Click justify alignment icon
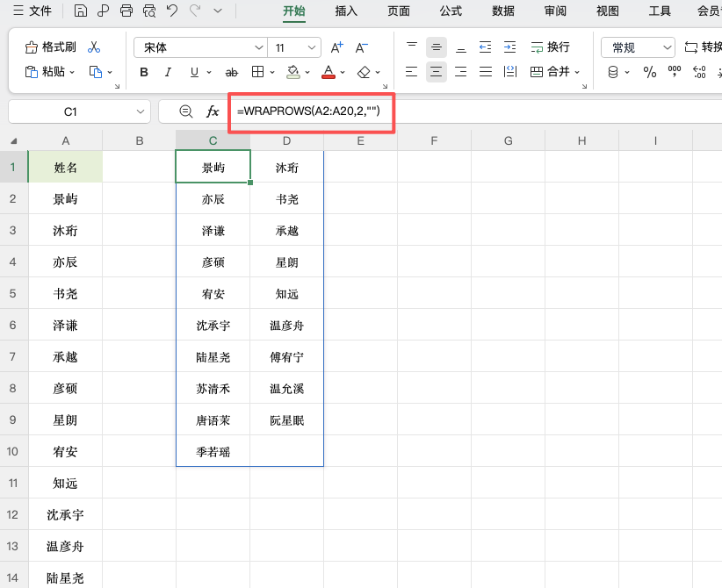Viewport: 722px width, 588px height. coord(486,72)
